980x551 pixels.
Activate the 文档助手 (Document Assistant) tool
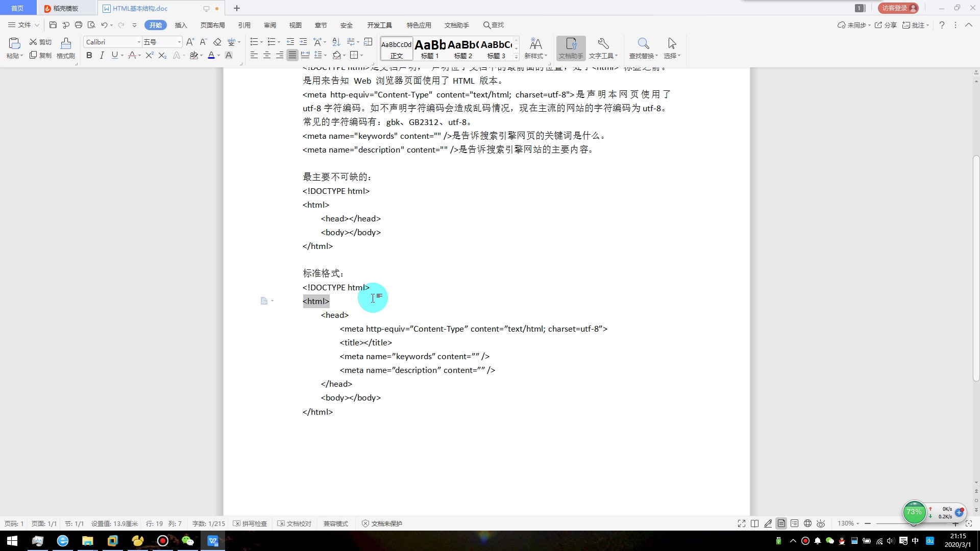tap(570, 48)
